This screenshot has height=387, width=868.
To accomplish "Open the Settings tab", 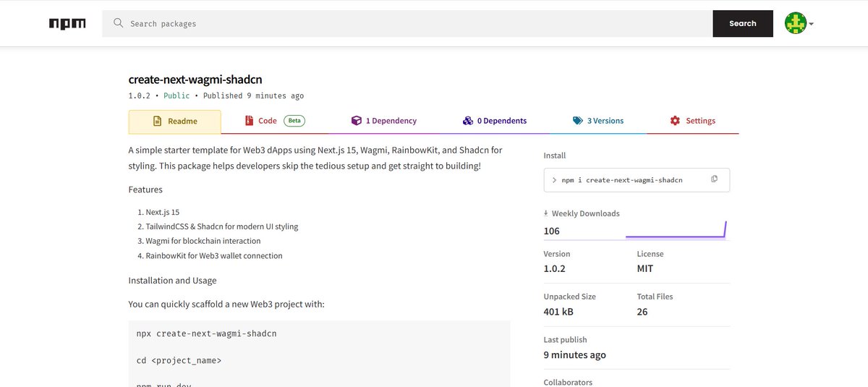I will 693,121.
